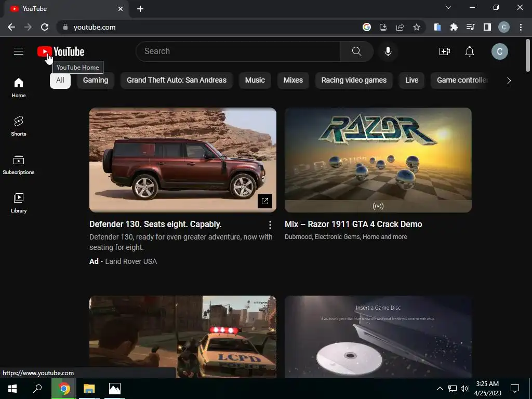Start voice search with microphone icon
532x399 pixels.
388,51
